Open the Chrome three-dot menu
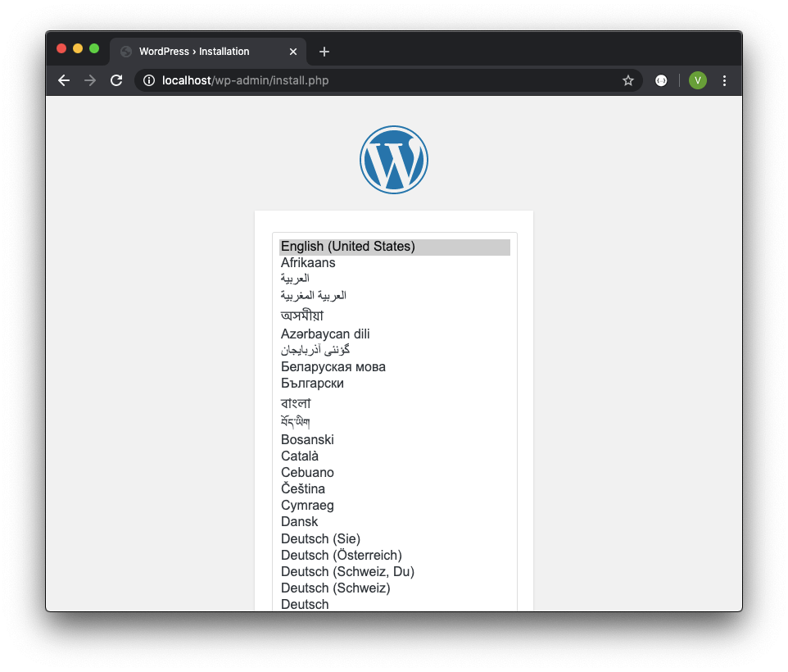Image resolution: width=788 pixels, height=672 pixels. click(x=724, y=80)
